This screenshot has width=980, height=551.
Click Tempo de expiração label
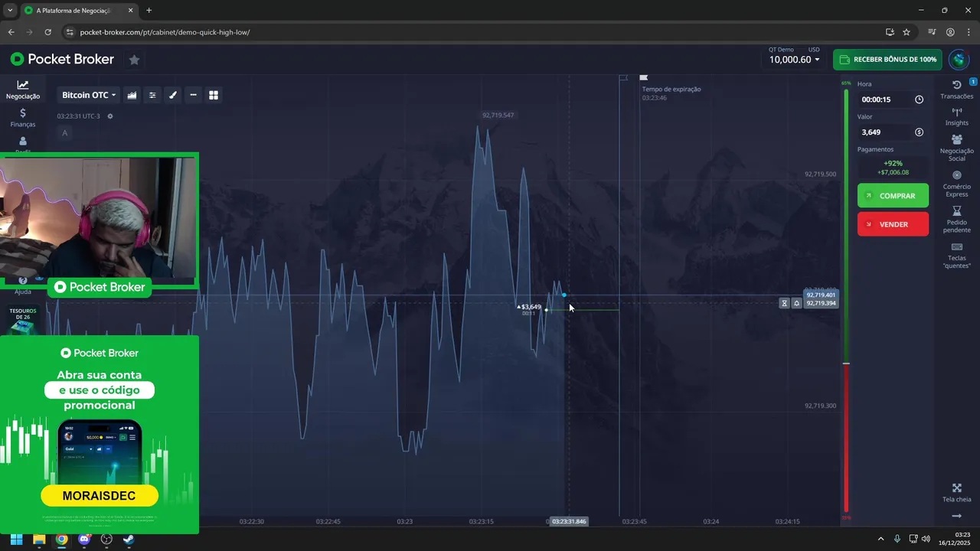tap(671, 89)
